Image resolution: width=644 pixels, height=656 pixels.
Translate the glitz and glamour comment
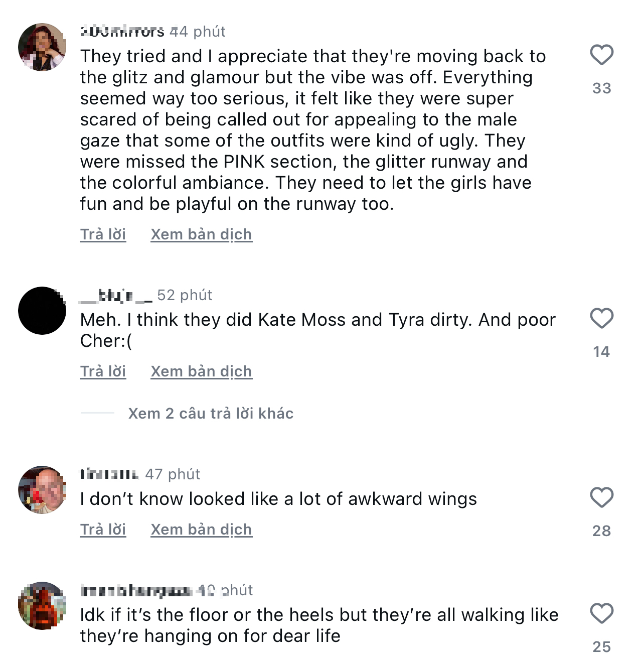(201, 234)
